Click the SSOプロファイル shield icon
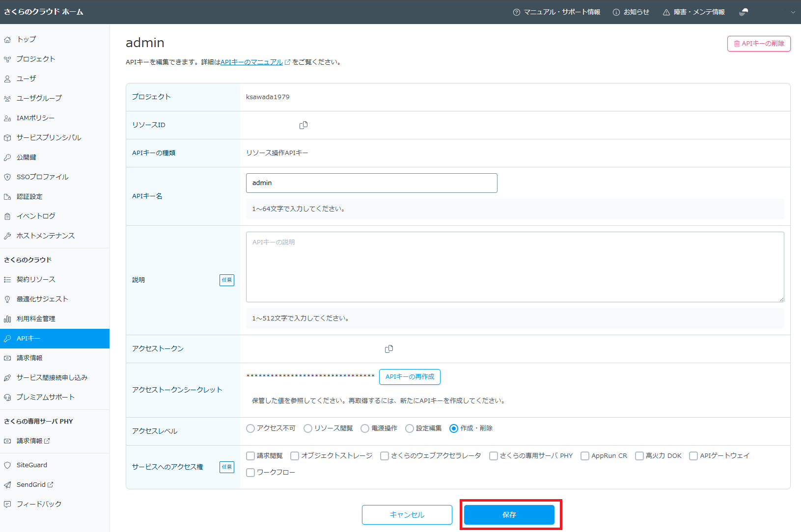801x532 pixels. (x=7, y=177)
